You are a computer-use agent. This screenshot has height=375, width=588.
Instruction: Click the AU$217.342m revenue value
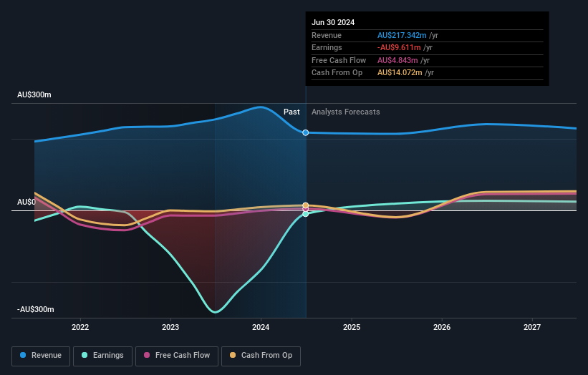pyautogui.click(x=402, y=35)
